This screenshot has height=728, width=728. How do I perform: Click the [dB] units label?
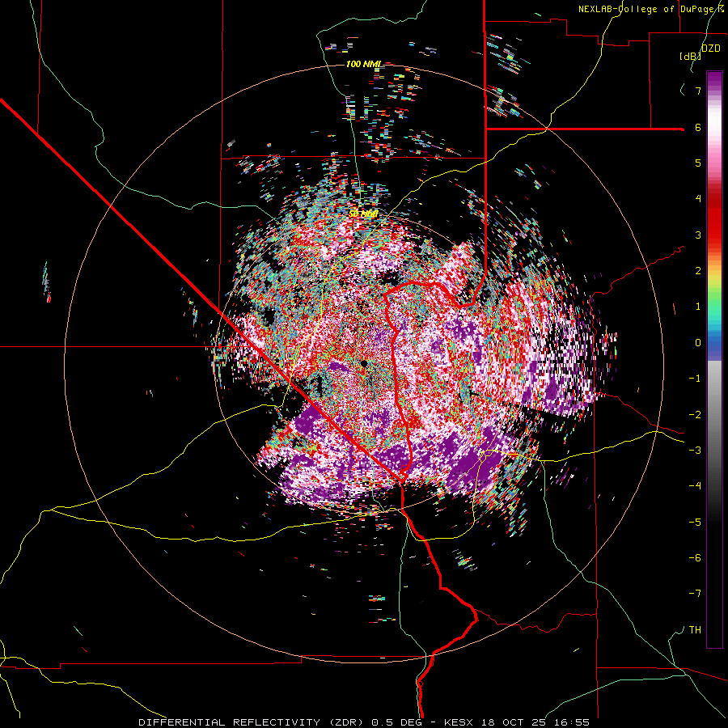click(x=690, y=56)
